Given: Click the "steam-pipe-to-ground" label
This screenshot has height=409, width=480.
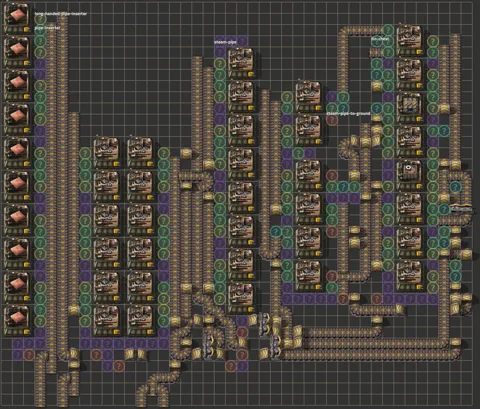Looking at the screenshot, I should click(348, 114).
